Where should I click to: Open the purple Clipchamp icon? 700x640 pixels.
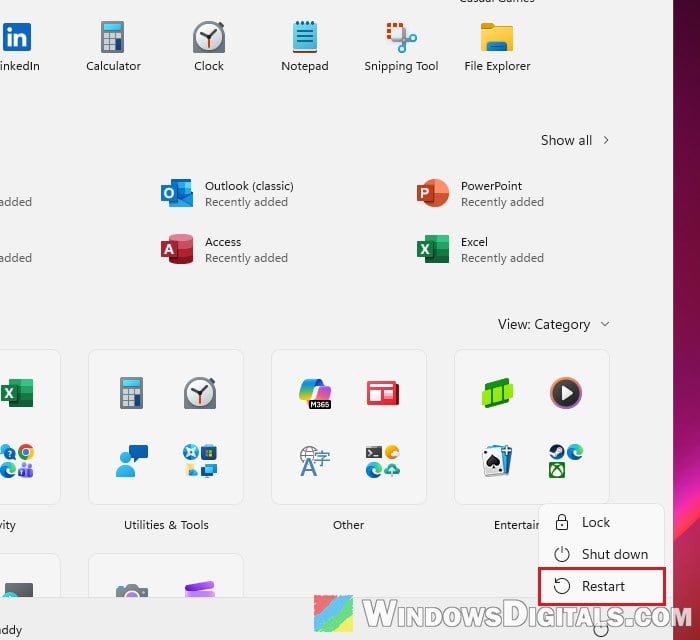(x=200, y=589)
